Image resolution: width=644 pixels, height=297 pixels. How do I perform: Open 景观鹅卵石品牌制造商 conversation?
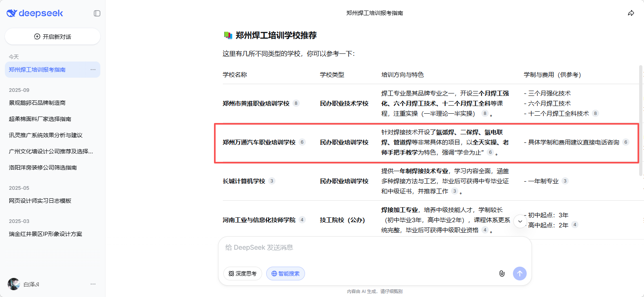37,103
